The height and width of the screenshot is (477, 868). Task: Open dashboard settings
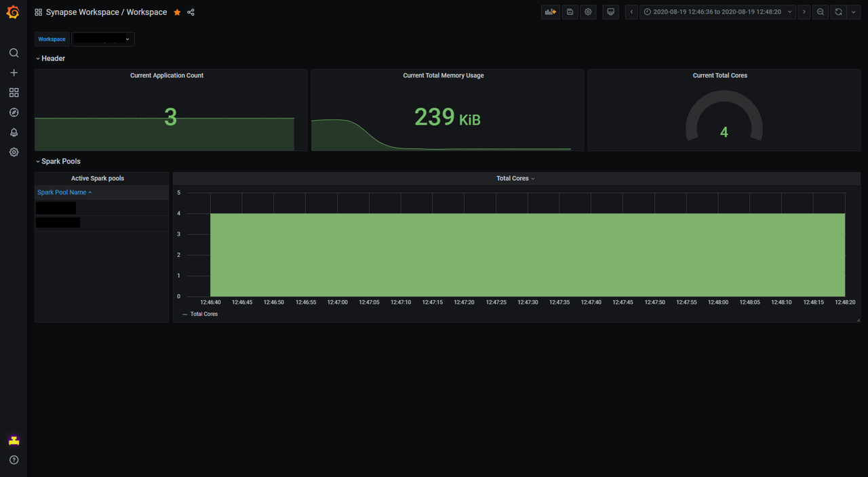587,12
